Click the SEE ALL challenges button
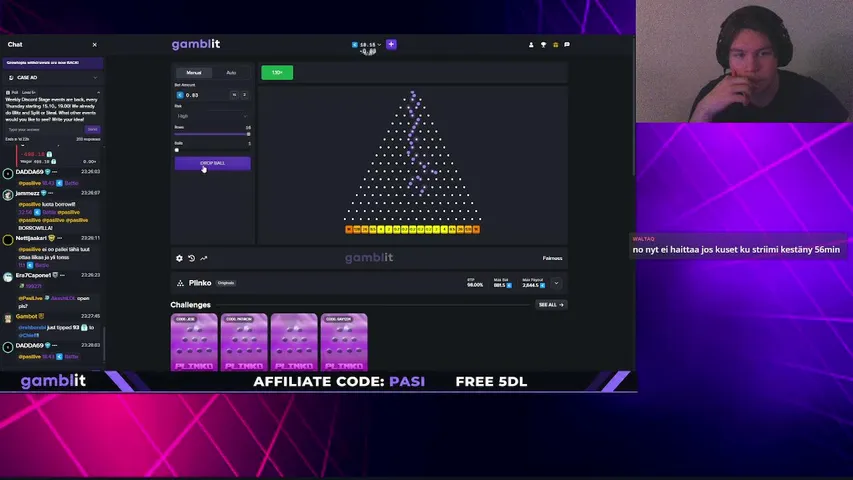 [551, 305]
